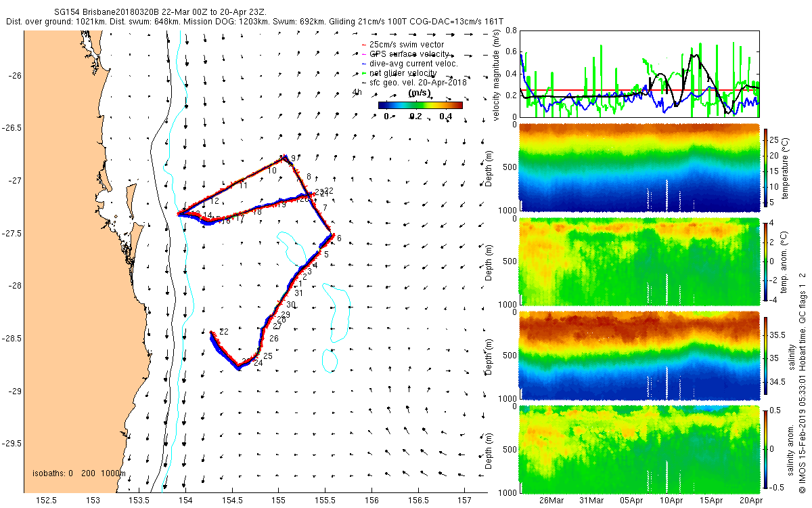Click the '157' longitude tick label
Viewport: 812px width, 508px height.
point(464,500)
